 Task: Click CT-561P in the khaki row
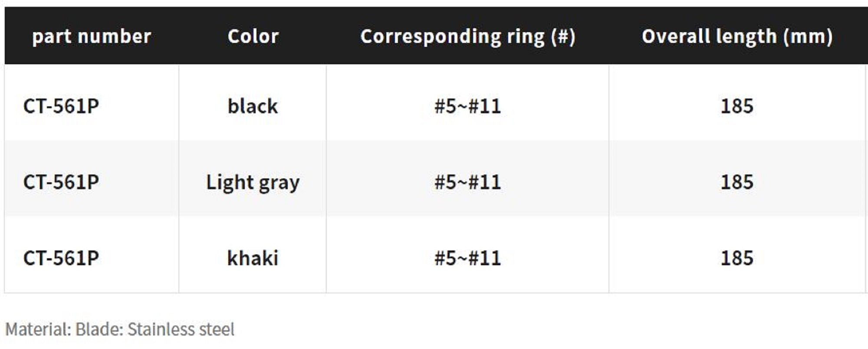[61, 258]
